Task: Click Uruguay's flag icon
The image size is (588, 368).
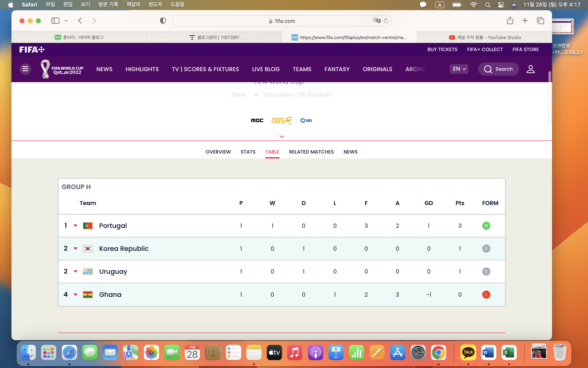Action: 88,271
